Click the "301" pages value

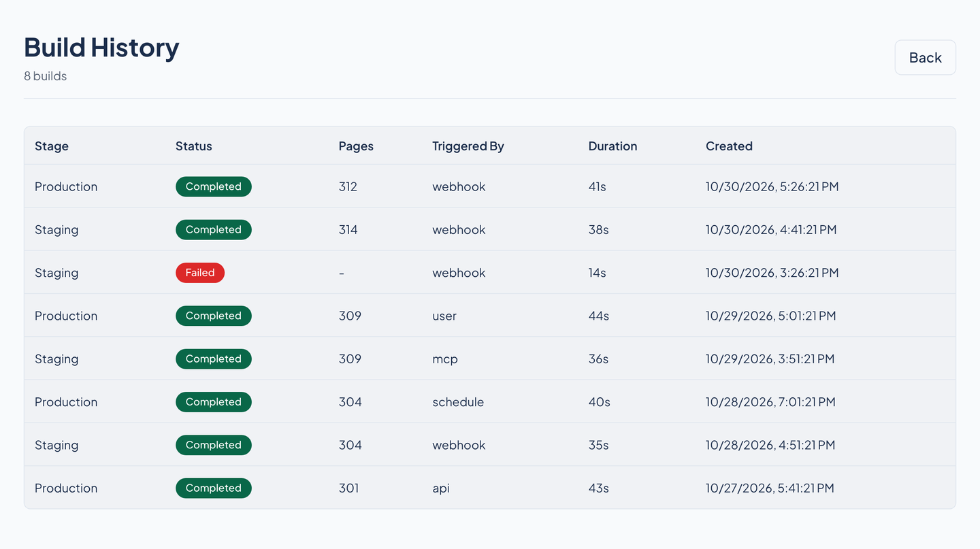[x=348, y=488]
